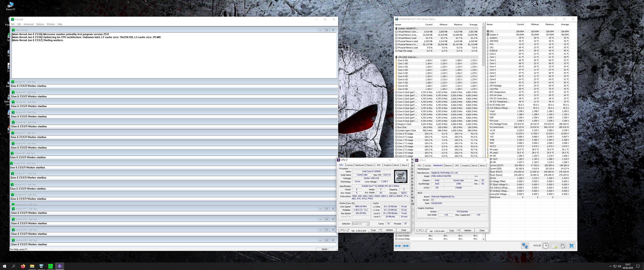
Task: Open the volume speaker tray icon
Action: pyautogui.click(x=619, y=266)
